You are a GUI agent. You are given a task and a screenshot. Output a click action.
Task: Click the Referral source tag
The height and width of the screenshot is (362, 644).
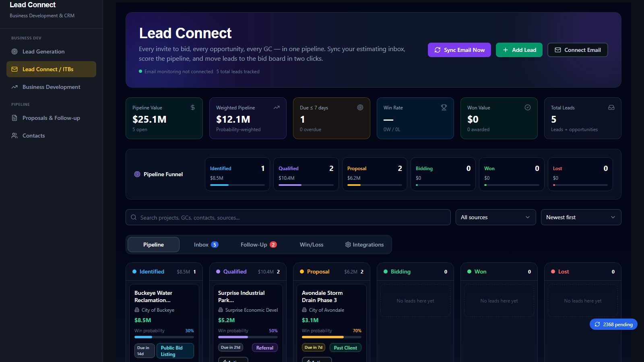[x=264, y=348]
